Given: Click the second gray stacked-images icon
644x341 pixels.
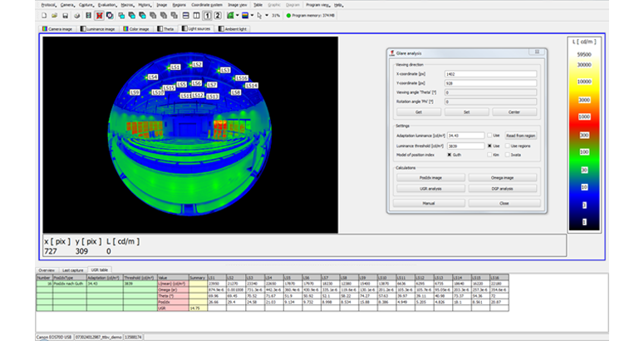Looking at the screenshot, I should (x=164, y=16).
